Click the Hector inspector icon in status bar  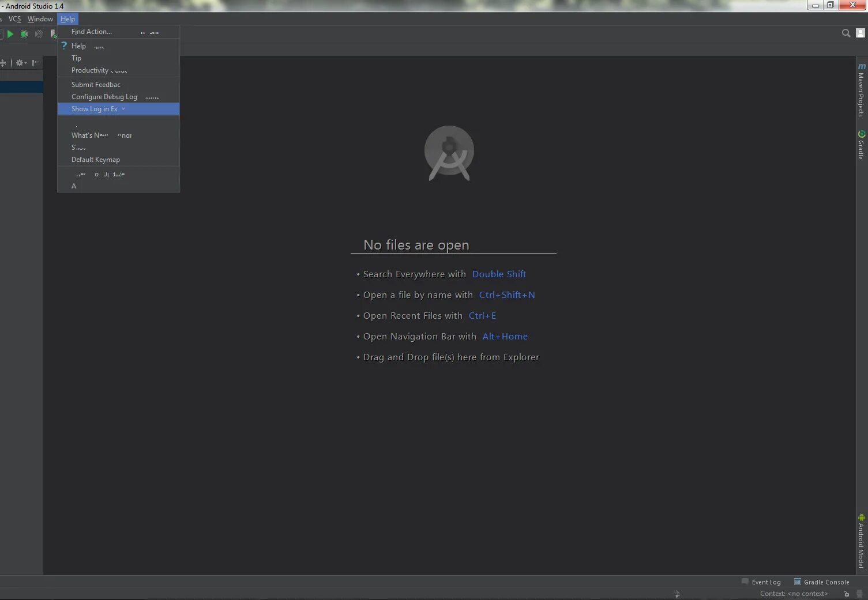tap(859, 594)
